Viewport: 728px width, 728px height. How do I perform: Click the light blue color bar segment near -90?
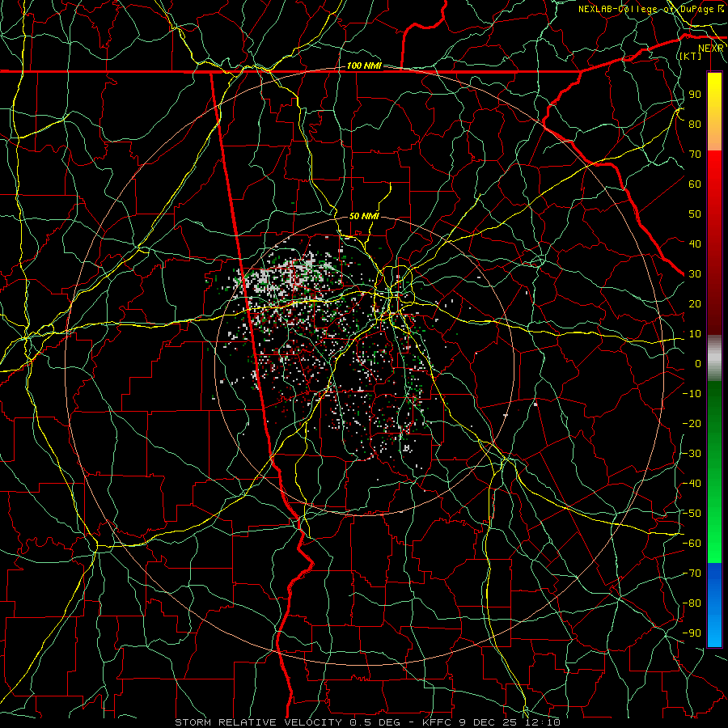[x=714, y=632]
